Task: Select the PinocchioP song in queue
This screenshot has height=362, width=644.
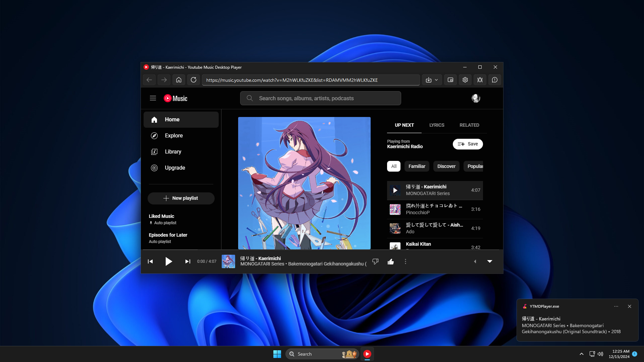Action: pos(435,209)
